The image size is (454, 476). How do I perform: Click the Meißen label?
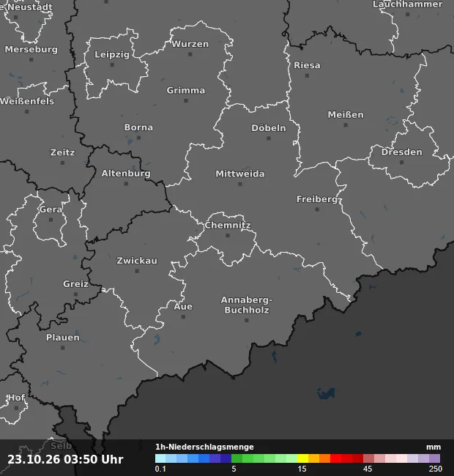click(346, 115)
